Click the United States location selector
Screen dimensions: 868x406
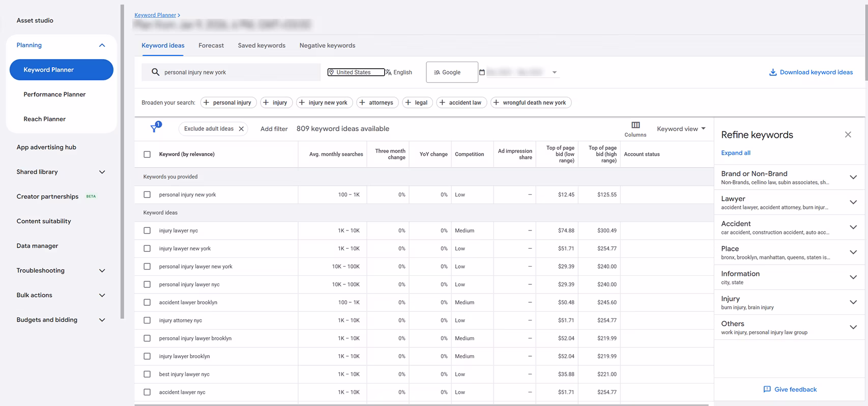coord(356,72)
